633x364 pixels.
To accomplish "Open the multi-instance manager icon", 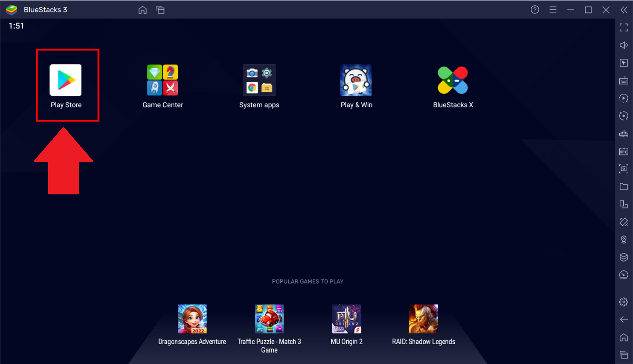I will click(623, 204).
